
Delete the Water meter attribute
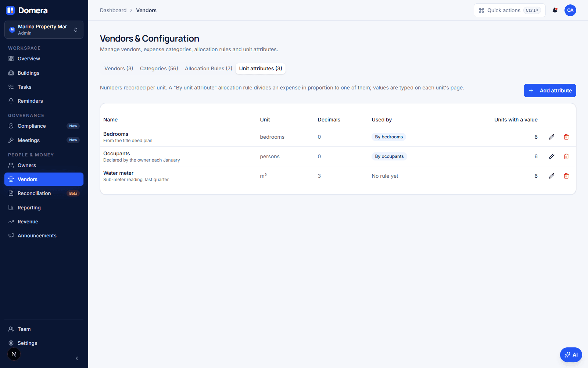[x=566, y=176]
